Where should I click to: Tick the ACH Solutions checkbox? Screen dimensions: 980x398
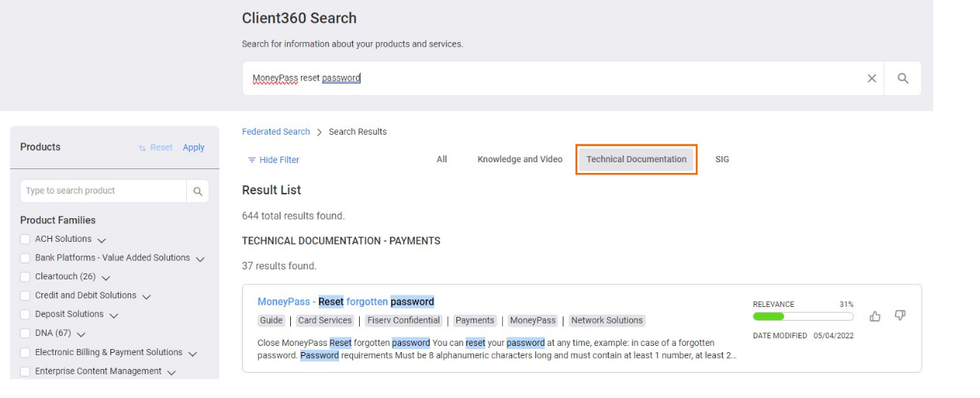click(25, 239)
